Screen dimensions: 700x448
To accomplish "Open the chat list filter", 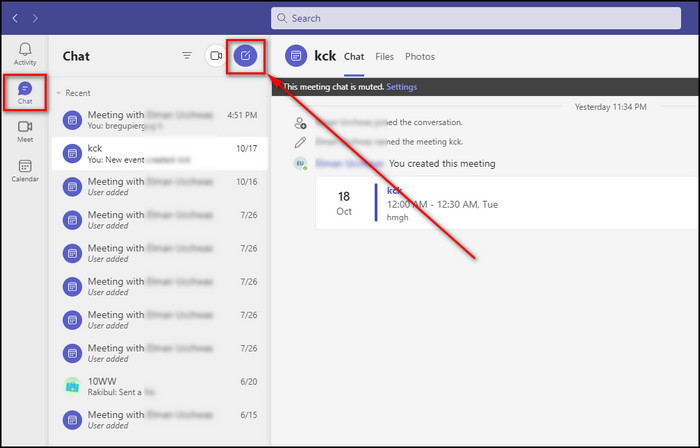I will coord(187,56).
